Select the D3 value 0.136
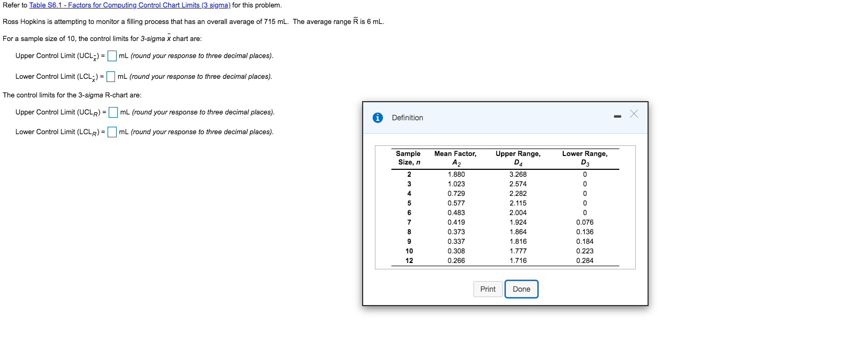The height and width of the screenshot is (337, 868). [585, 232]
